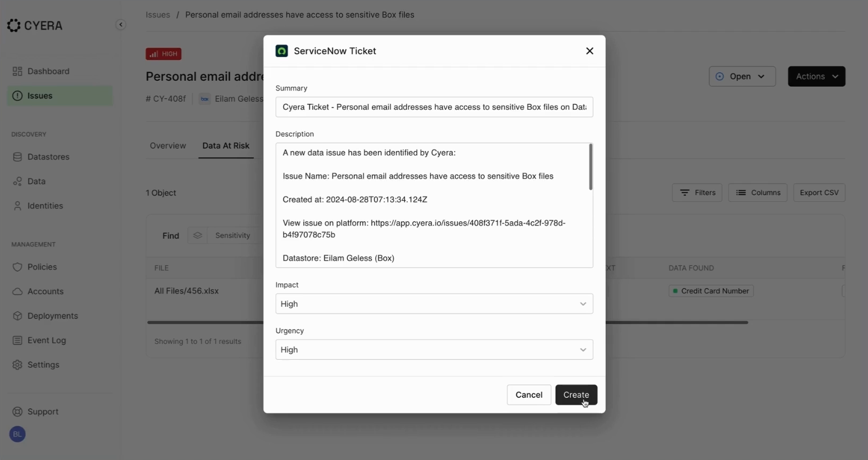
Task: Open the Urgency dropdown
Action: pyautogui.click(x=434, y=350)
